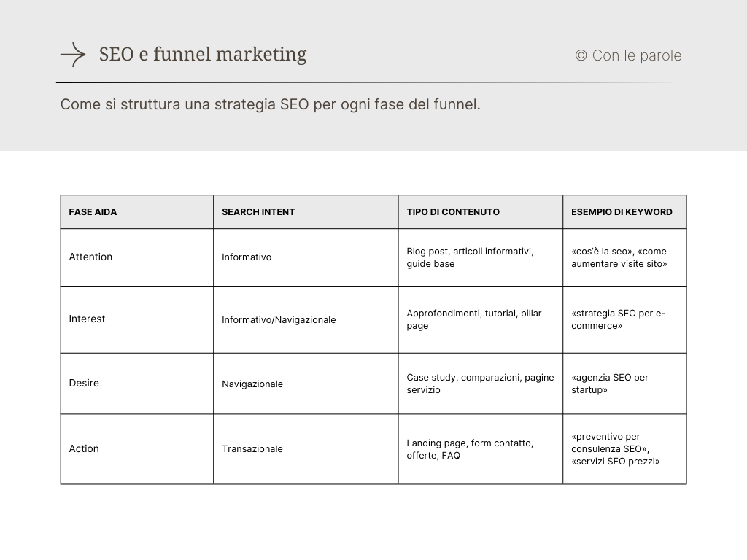Screen dimensions: 747x560
Task: Click the 'SEARCH INTENT' column header
Action: (x=258, y=212)
